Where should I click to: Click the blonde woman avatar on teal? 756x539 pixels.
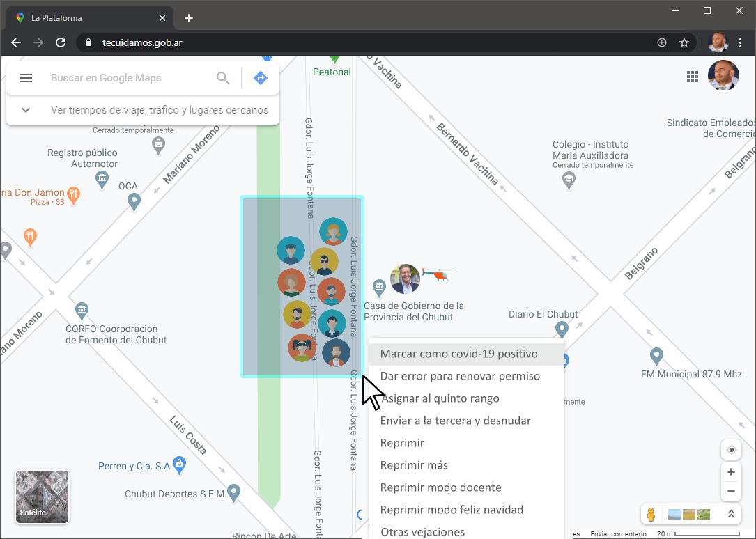pyautogui.click(x=333, y=232)
